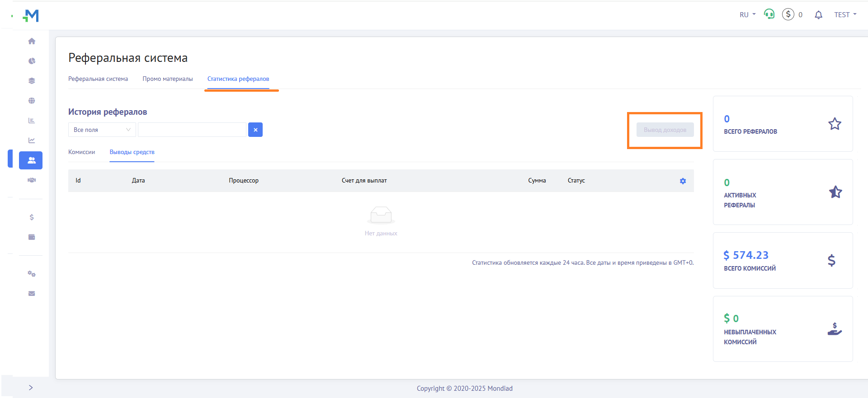
Task: Open the pie chart sidebar icon
Action: click(x=32, y=61)
